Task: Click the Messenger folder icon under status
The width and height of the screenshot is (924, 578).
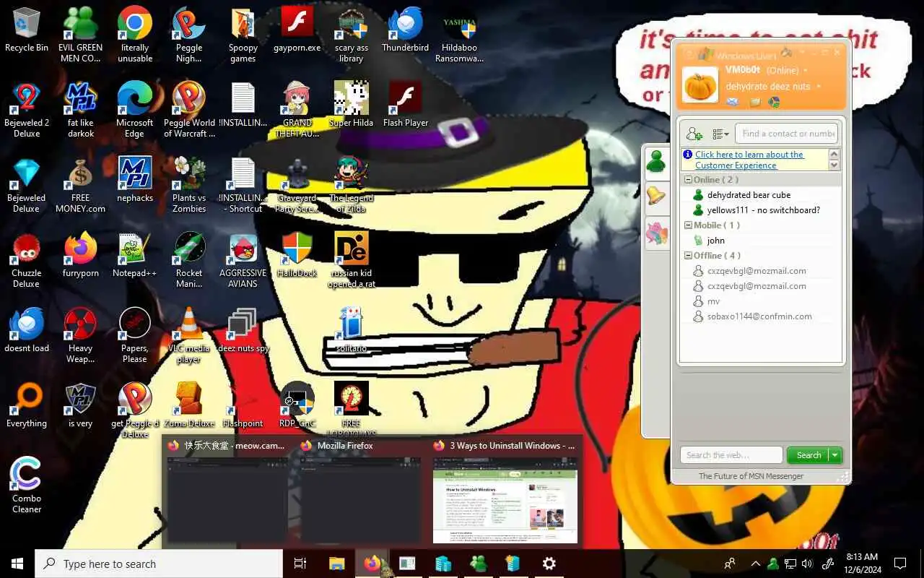Action: coord(754,102)
